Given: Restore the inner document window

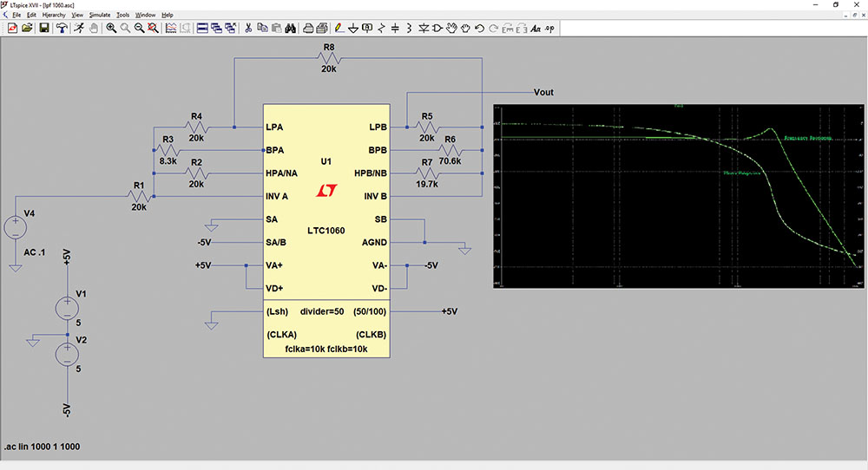Looking at the screenshot, I should click(x=855, y=16).
